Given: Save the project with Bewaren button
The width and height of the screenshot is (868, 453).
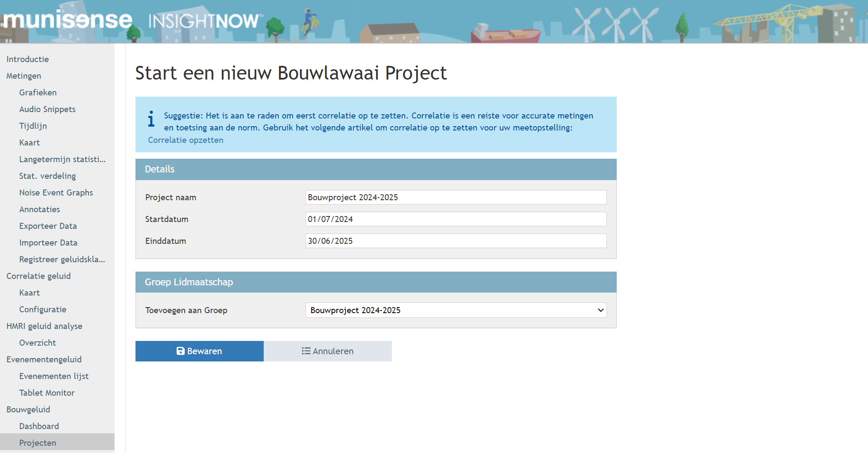Looking at the screenshot, I should (x=199, y=351).
